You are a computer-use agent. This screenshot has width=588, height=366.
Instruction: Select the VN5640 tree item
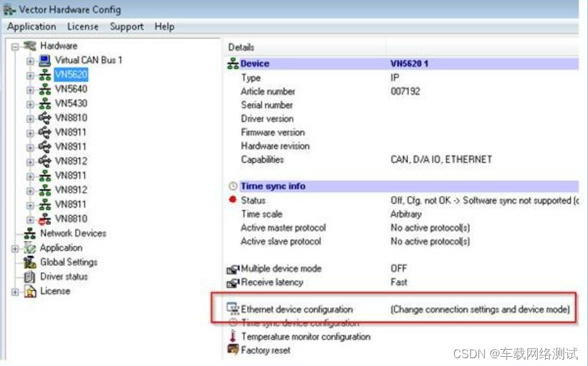click(71, 89)
